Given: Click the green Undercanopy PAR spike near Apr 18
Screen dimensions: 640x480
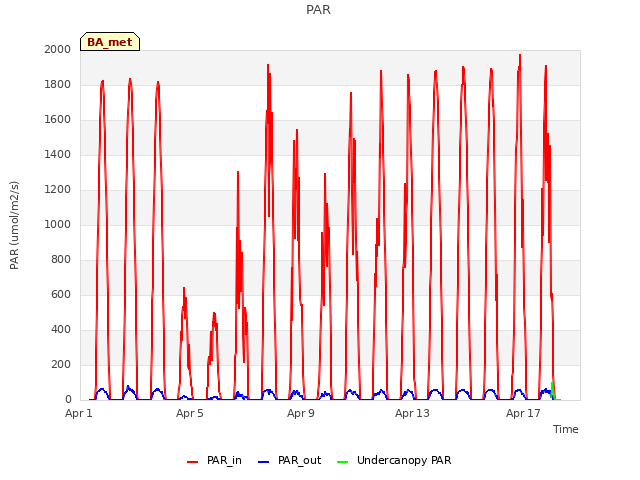Looking at the screenshot, I should [x=552, y=391].
